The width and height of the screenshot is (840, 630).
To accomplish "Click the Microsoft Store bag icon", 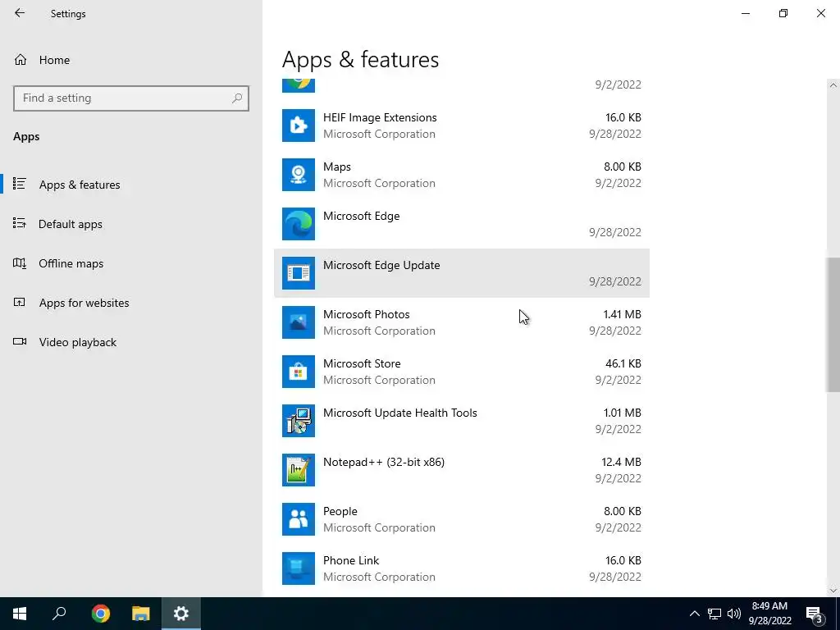I will (299, 372).
